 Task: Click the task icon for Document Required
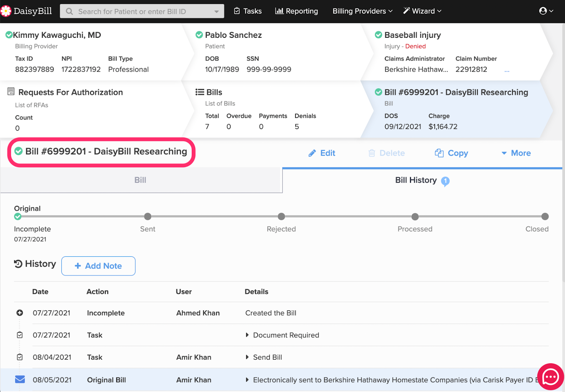(20, 335)
